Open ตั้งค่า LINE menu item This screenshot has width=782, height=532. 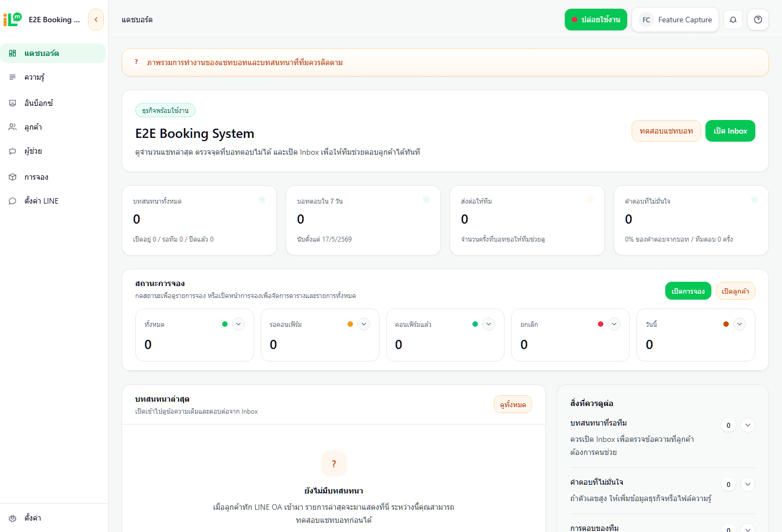click(x=53, y=201)
